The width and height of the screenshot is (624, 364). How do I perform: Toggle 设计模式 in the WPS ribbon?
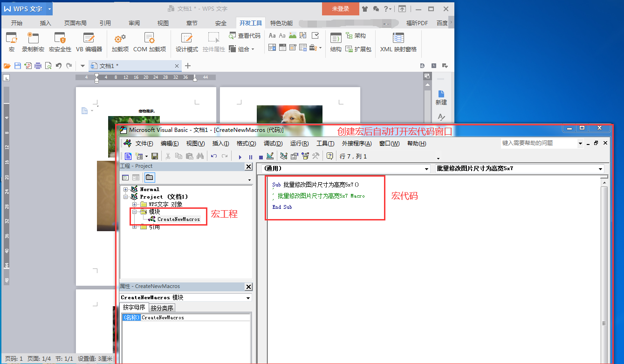(187, 42)
